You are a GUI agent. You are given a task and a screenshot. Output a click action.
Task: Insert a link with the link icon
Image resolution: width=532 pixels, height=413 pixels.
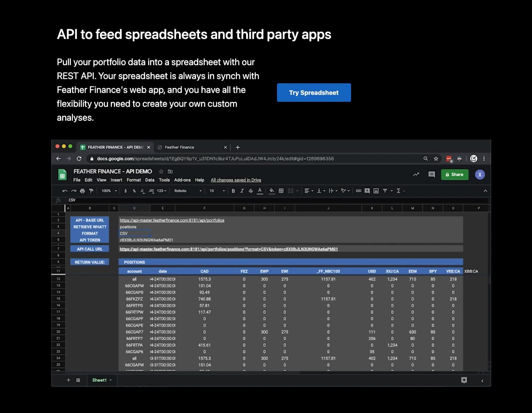click(358, 191)
